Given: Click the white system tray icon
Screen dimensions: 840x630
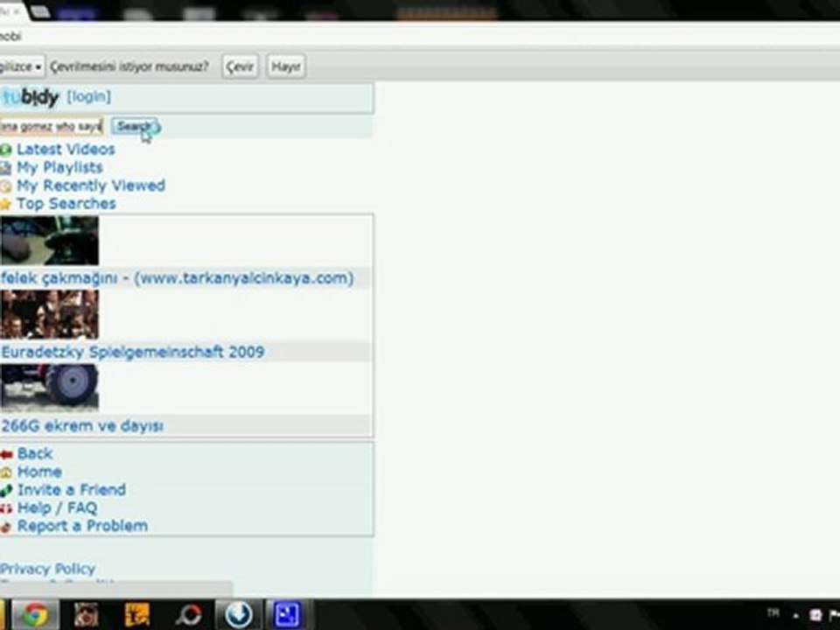Looking at the screenshot, I should (x=815, y=615).
